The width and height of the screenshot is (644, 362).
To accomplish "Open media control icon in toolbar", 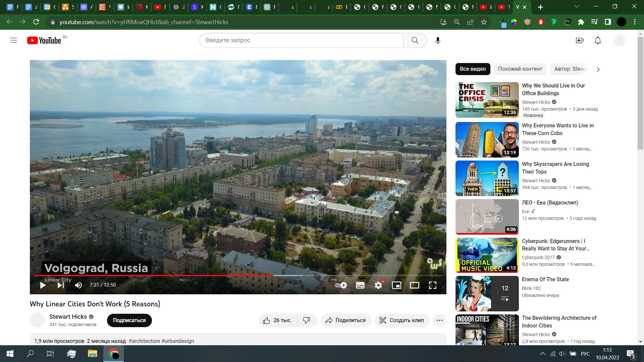I will tap(594, 22).
